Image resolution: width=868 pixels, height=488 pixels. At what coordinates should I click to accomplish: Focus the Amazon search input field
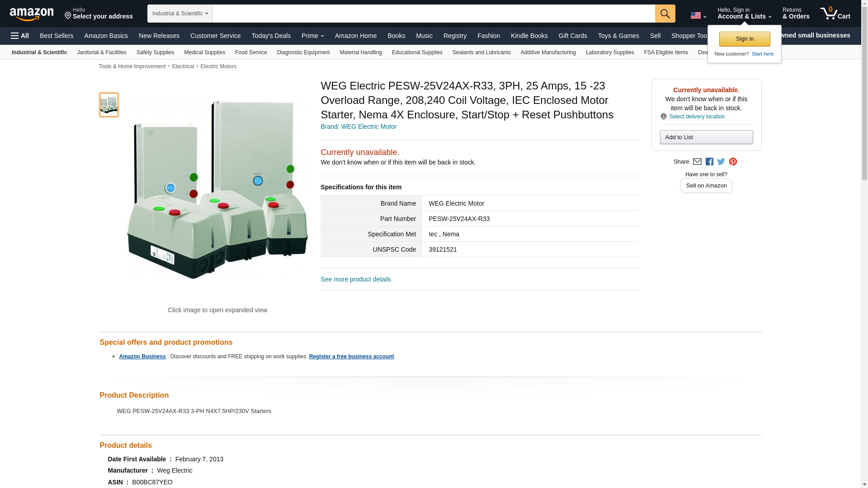tap(433, 14)
